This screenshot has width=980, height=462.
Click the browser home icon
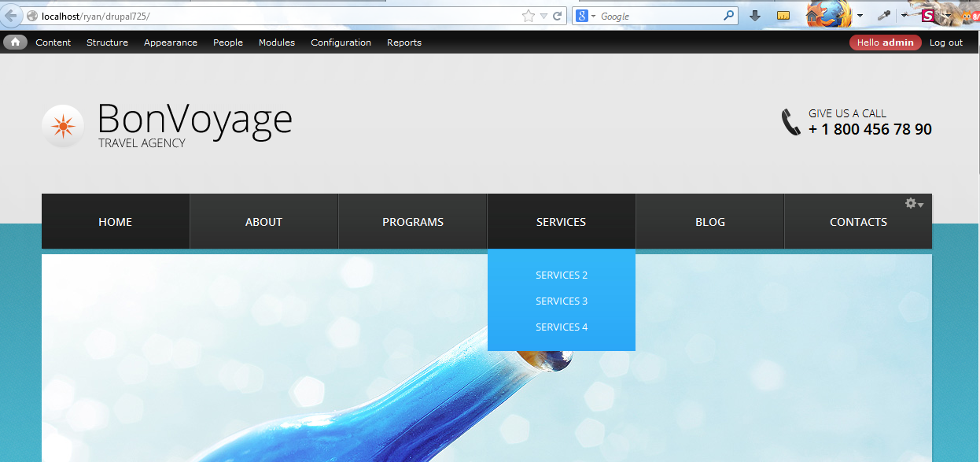click(x=812, y=16)
